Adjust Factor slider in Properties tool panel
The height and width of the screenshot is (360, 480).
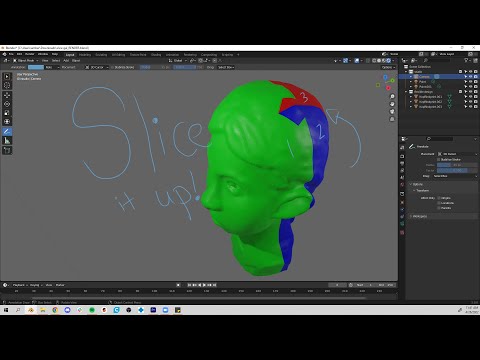457,170
